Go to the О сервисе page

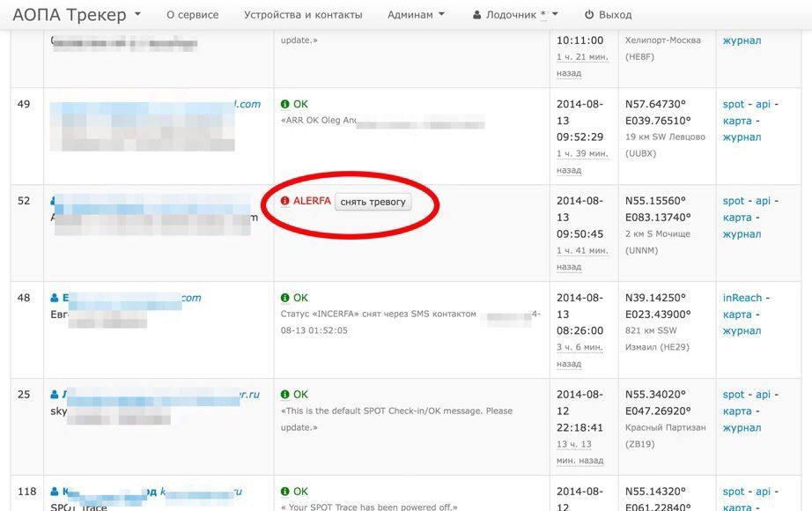pyautogui.click(x=192, y=15)
